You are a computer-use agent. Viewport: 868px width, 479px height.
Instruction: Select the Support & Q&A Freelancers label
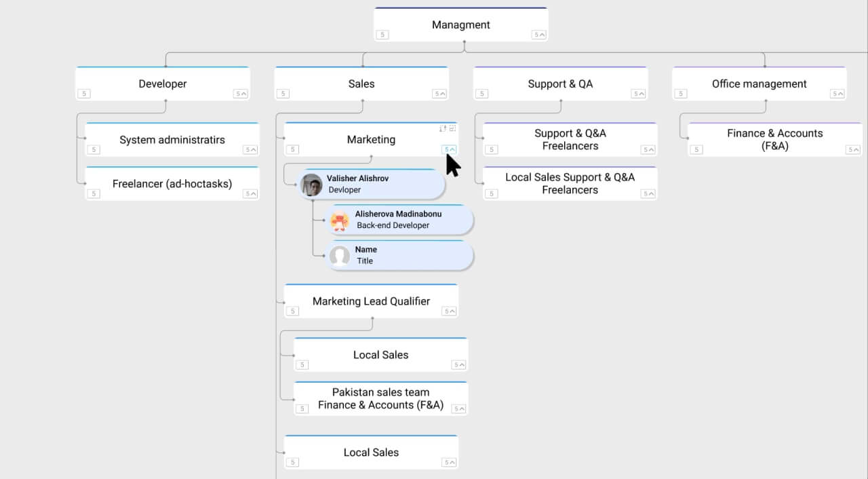tap(570, 139)
